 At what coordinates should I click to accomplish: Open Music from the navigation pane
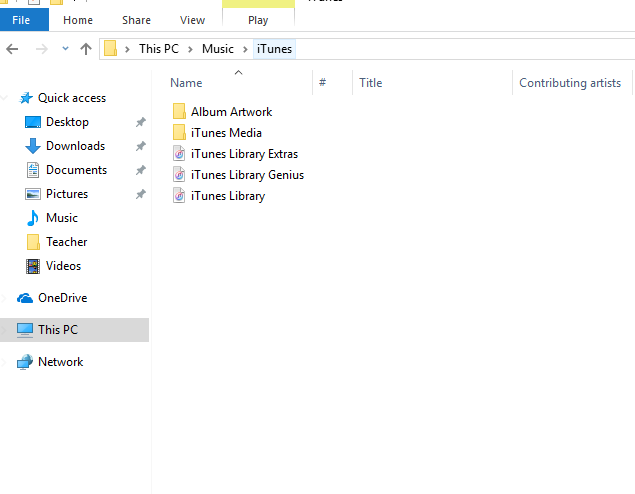coord(62,218)
